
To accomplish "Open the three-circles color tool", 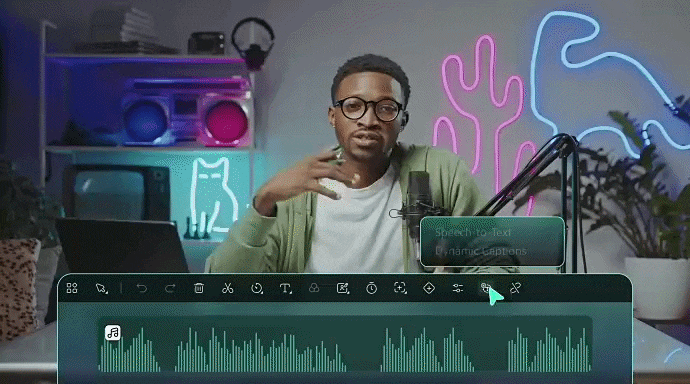I will point(314,288).
